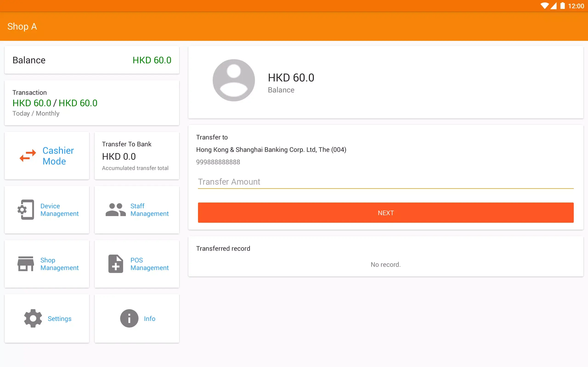The image size is (588, 367).
Task: Open Shop Management via its storefront icon
Action: coord(26,264)
